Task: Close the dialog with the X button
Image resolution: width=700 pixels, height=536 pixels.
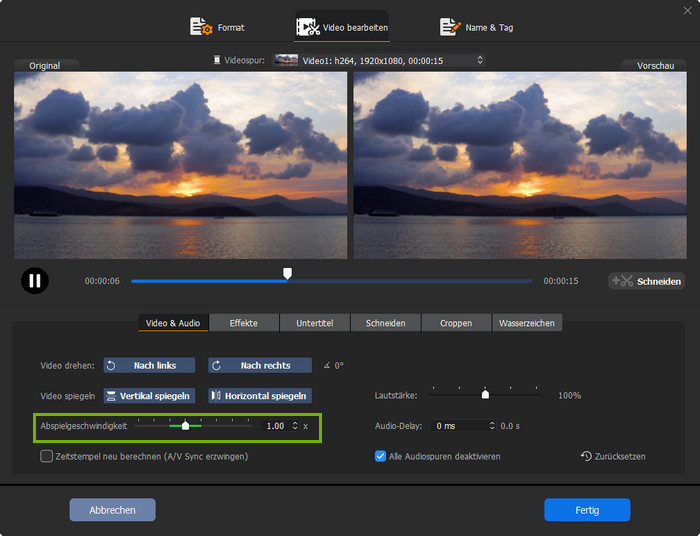Action: coord(688,11)
